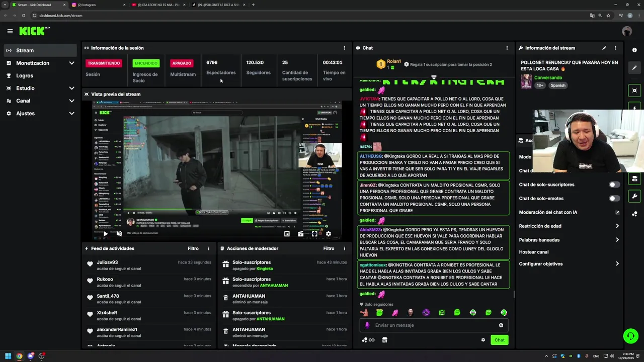Click the Kingteka moderator link
Image resolution: width=644 pixels, height=362 pixels.
point(265,269)
